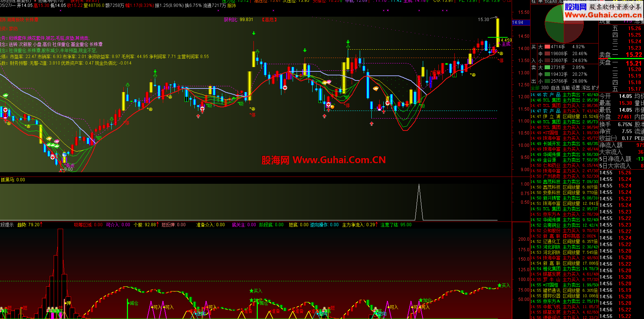Open the 300 tab in the ticker panel
Viewport: 644px width, 319px height.
tap(545, 88)
